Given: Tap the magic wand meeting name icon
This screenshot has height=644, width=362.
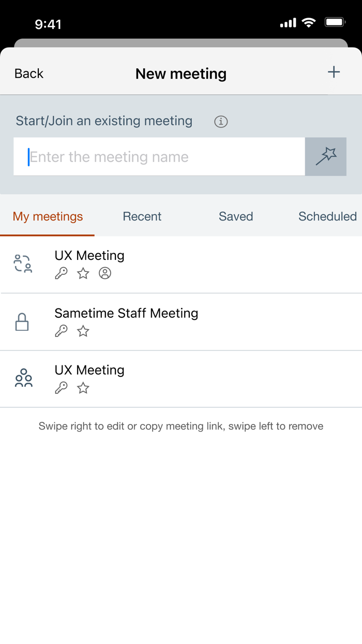Looking at the screenshot, I should (x=325, y=157).
